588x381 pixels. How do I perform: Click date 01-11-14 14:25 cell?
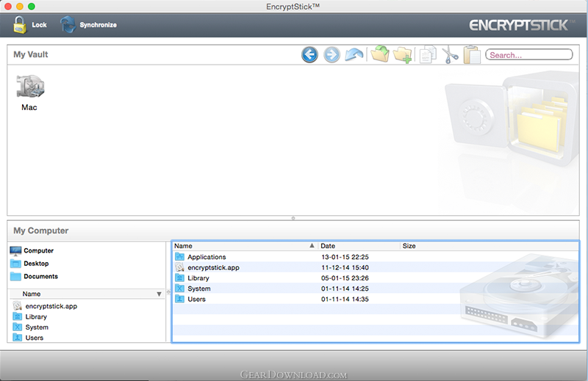pyautogui.click(x=345, y=289)
